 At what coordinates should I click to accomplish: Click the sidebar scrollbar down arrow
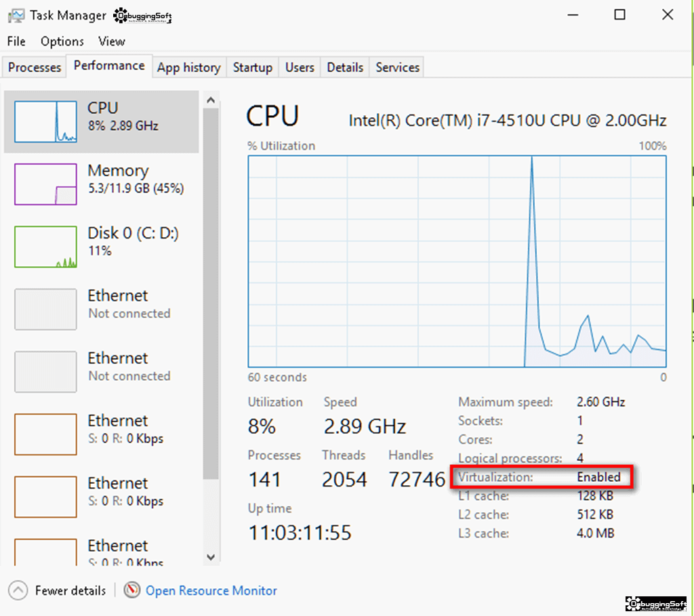coord(211,556)
